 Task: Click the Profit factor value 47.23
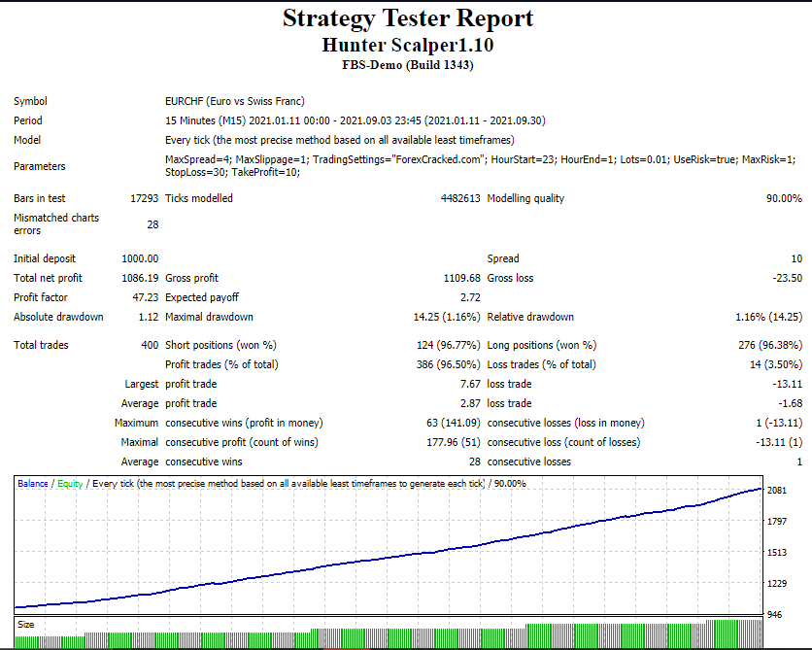(145, 297)
